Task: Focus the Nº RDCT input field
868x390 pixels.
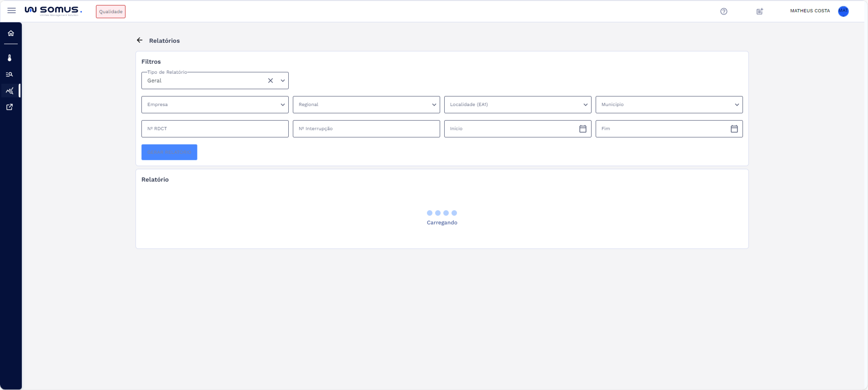Action: pos(215,129)
